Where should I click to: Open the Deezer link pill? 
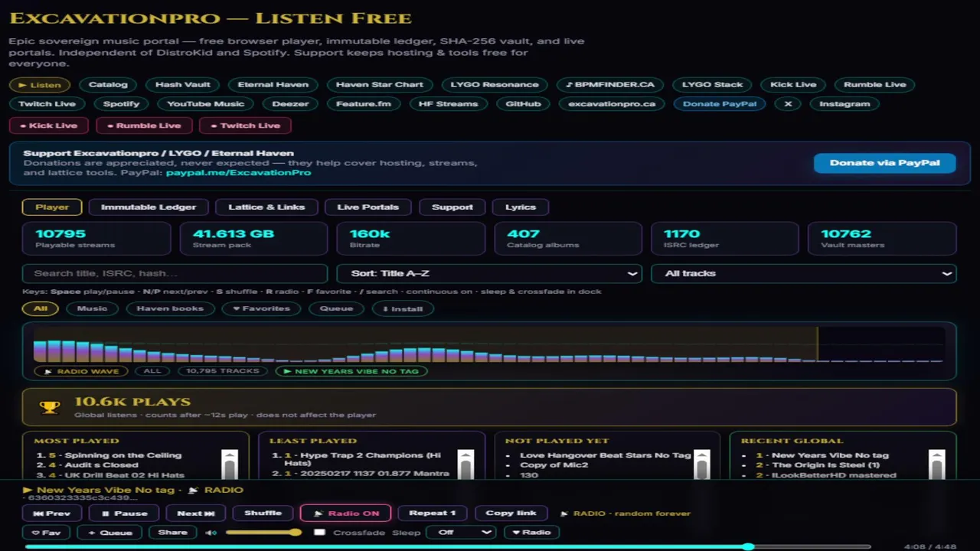pyautogui.click(x=290, y=104)
